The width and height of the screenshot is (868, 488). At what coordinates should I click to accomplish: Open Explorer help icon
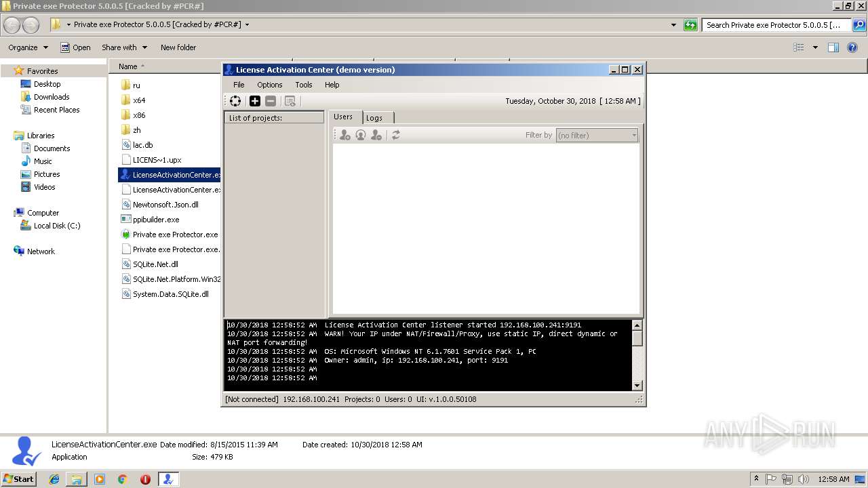click(853, 47)
